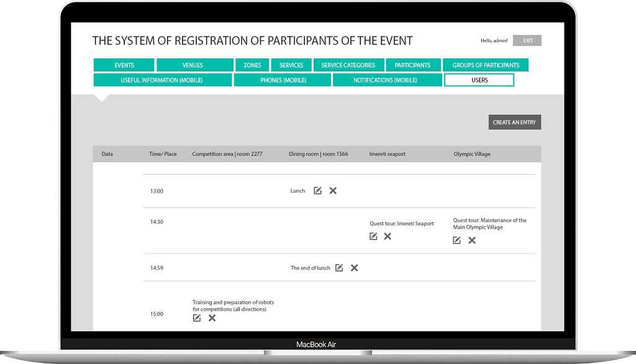Click the Lunch entry text
The image size is (636, 364).
(298, 191)
